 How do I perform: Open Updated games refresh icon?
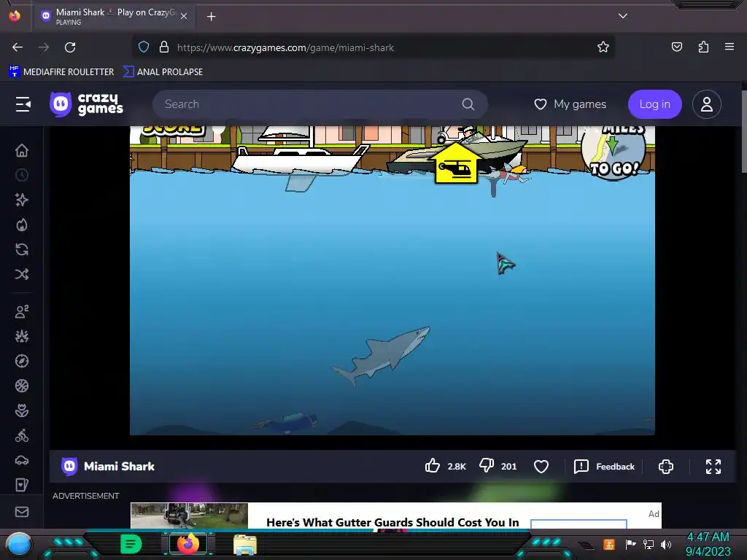pyautogui.click(x=22, y=249)
